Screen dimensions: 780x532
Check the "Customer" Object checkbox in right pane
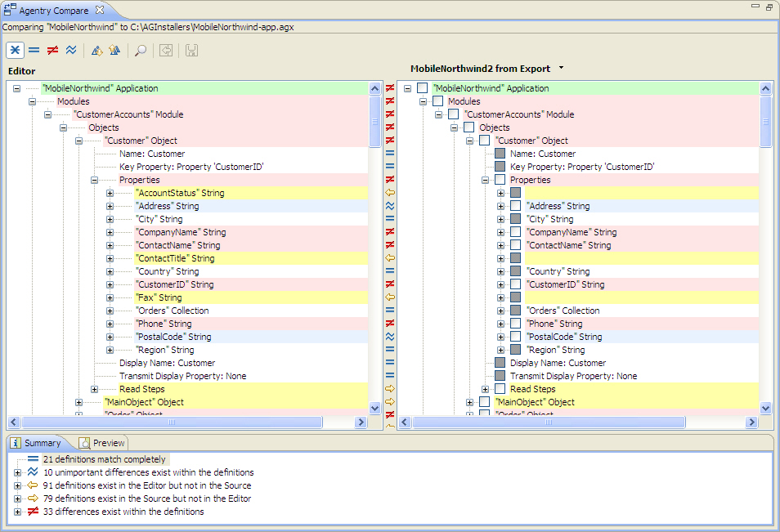485,141
